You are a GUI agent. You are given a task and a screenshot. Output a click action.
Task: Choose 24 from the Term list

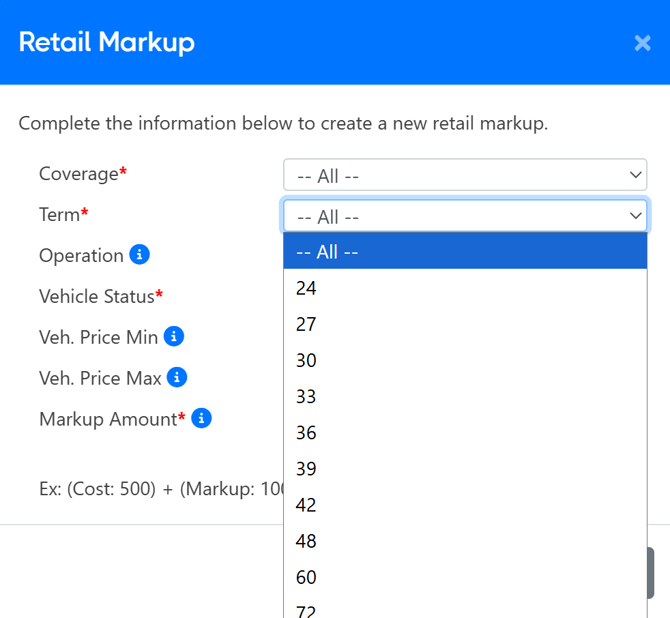point(465,288)
